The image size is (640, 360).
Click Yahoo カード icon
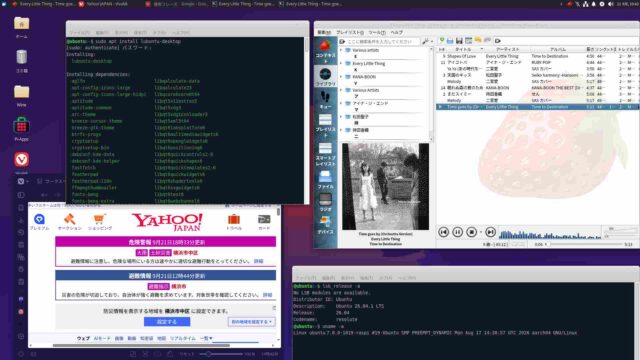tap(264, 222)
